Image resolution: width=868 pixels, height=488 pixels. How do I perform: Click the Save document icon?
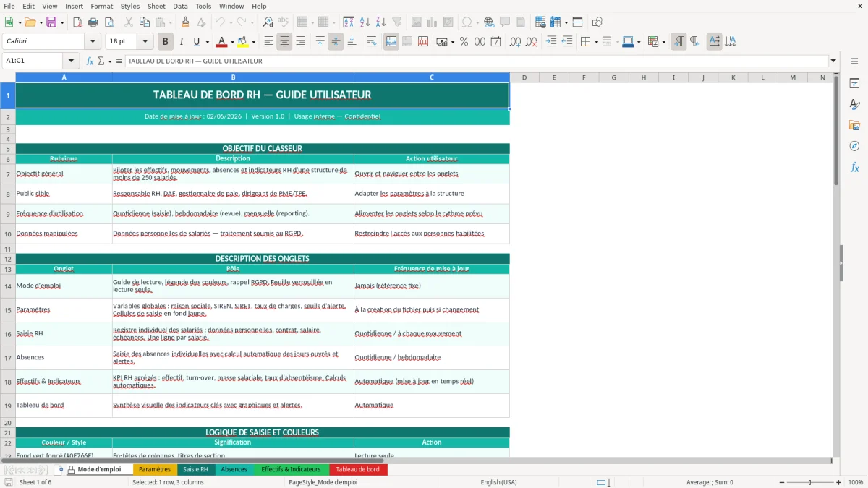(51, 22)
